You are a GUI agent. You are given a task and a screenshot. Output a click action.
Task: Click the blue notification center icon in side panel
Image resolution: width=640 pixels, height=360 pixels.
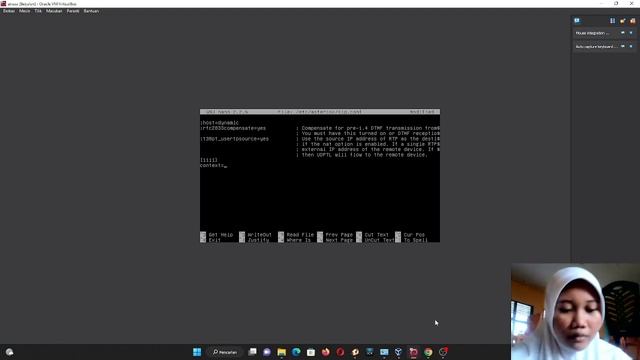(x=577, y=20)
